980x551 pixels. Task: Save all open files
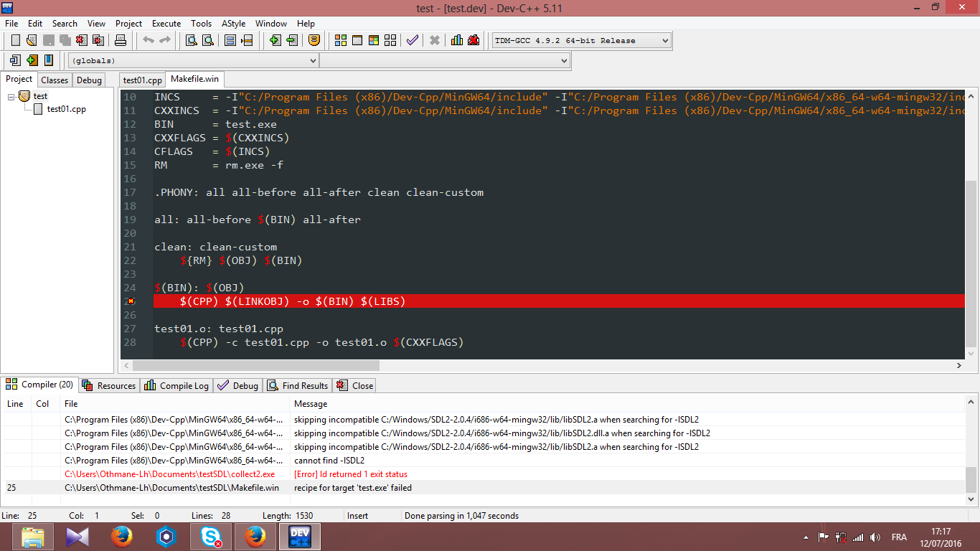(65, 41)
